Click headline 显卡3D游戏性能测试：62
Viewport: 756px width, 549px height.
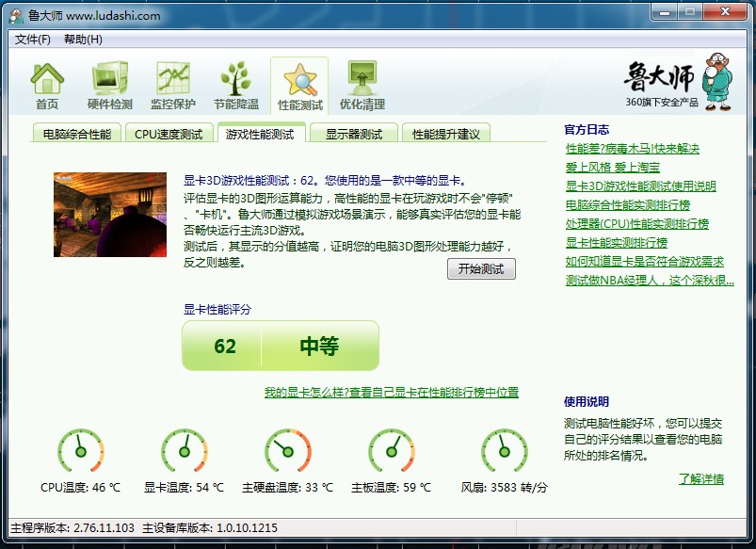tap(249, 181)
